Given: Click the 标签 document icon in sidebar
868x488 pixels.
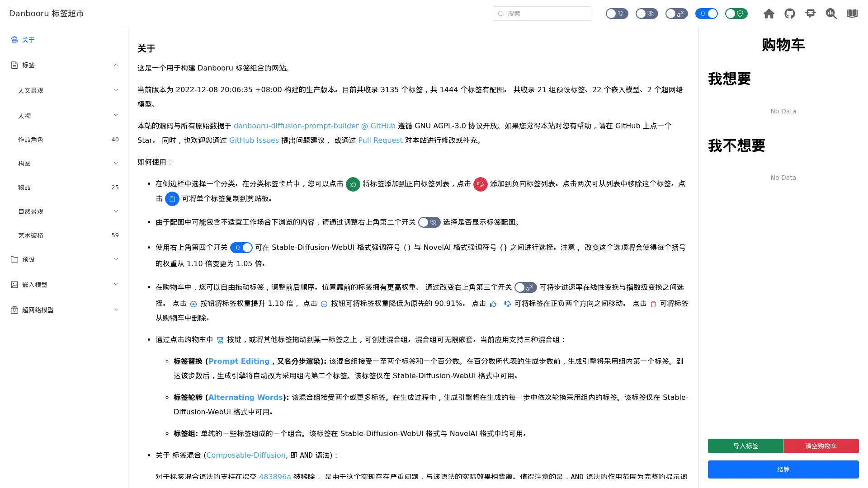Looking at the screenshot, I should (x=14, y=65).
